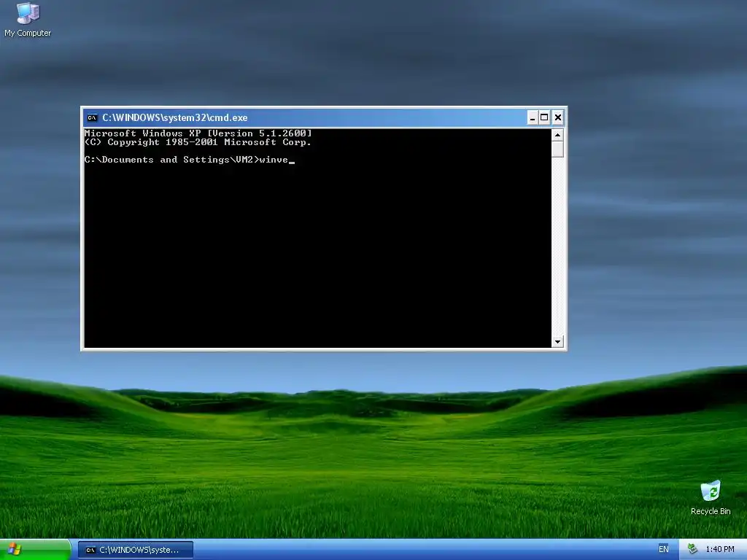Viewport: 747px width, 560px height.
Task: Open the Recycle Bin desktop icon
Action: (x=711, y=498)
